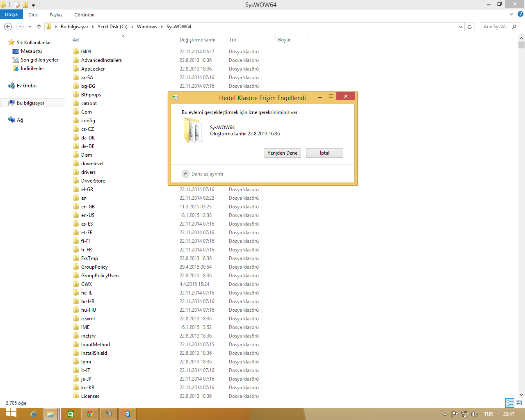Screen dimensions: 525x420
Task: Open İndirilenler in the navigation pane
Action: click(32, 68)
